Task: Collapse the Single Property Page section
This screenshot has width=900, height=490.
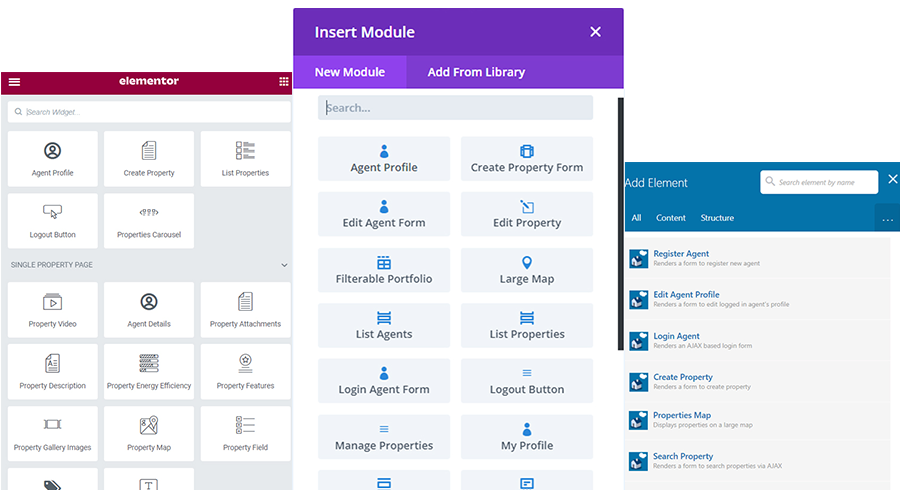Action: click(x=284, y=265)
